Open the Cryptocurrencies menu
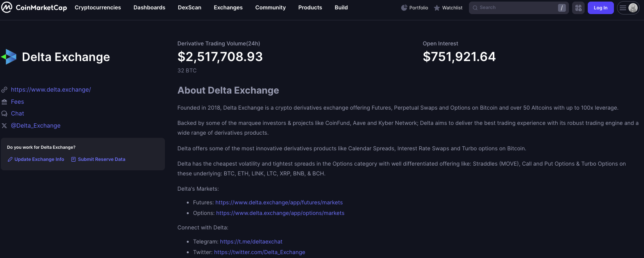 coord(98,7)
